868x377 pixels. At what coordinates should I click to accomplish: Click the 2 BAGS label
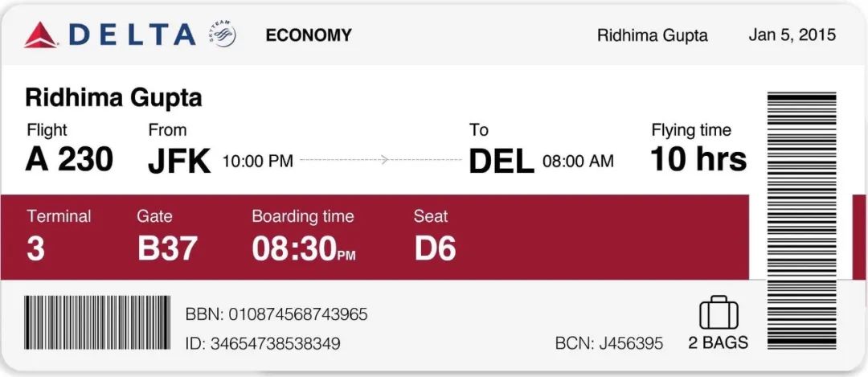[x=718, y=342]
